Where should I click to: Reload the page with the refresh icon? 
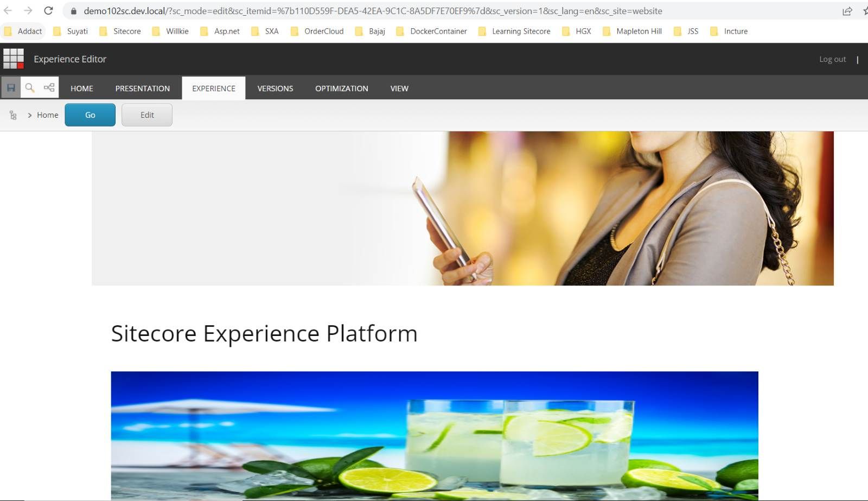click(x=48, y=11)
